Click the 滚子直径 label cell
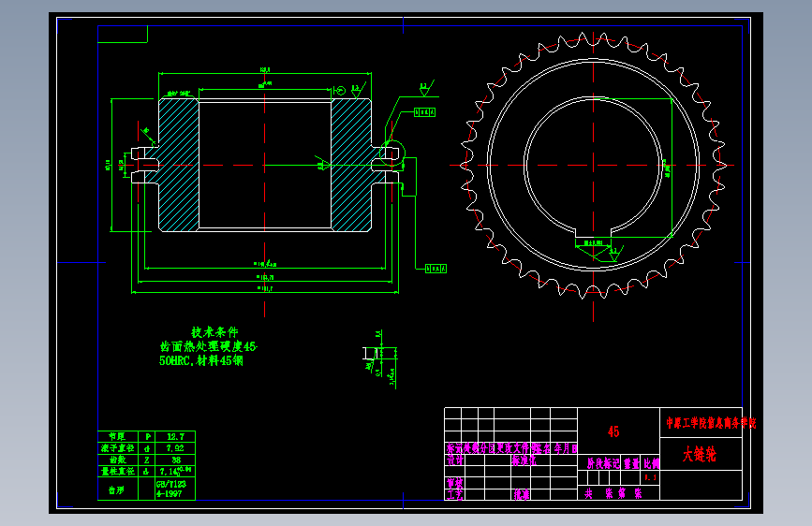Screen dimensions: 812x526 pos(118,448)
